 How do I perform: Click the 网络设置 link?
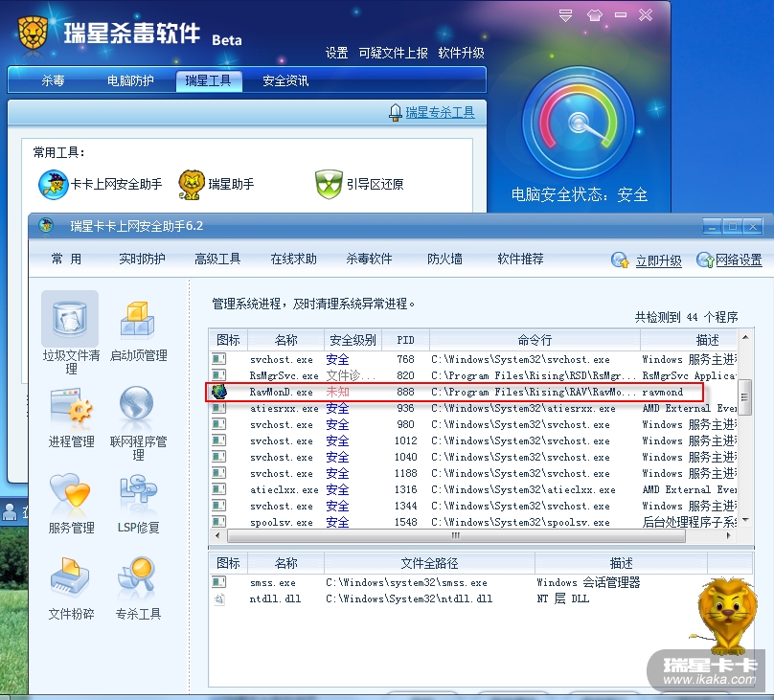[739, 260]
